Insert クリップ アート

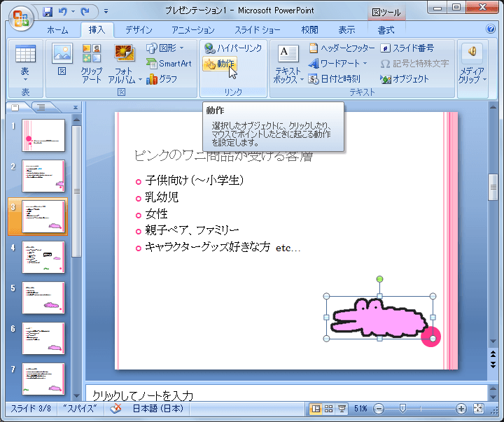click(92, 63)
